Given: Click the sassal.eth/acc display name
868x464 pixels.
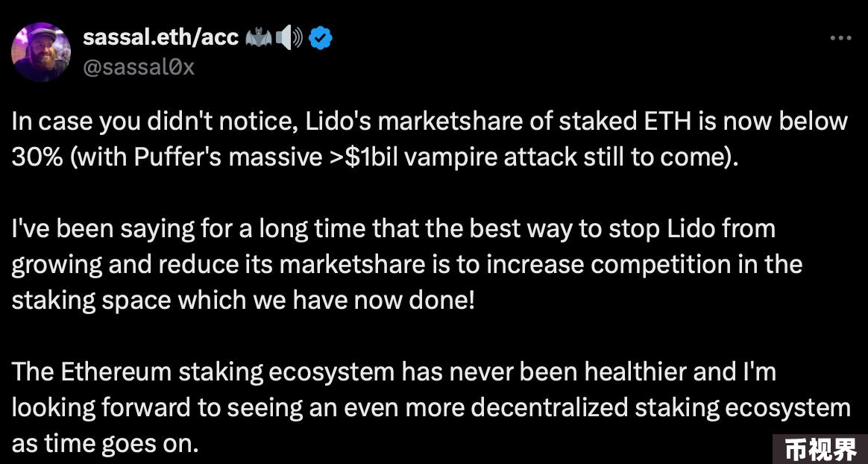Looking at the screenshot, I should click(x=161, y=37).
